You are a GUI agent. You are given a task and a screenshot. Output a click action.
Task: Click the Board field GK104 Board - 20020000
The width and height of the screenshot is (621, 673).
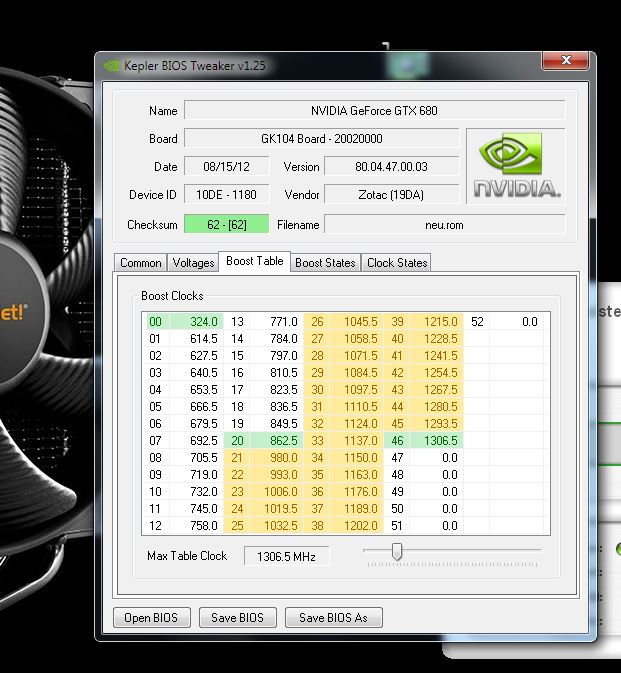point(321,138)
